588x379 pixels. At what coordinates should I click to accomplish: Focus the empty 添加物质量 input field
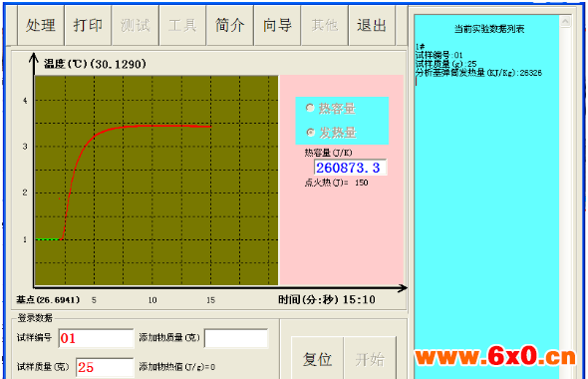coord(236,338)
